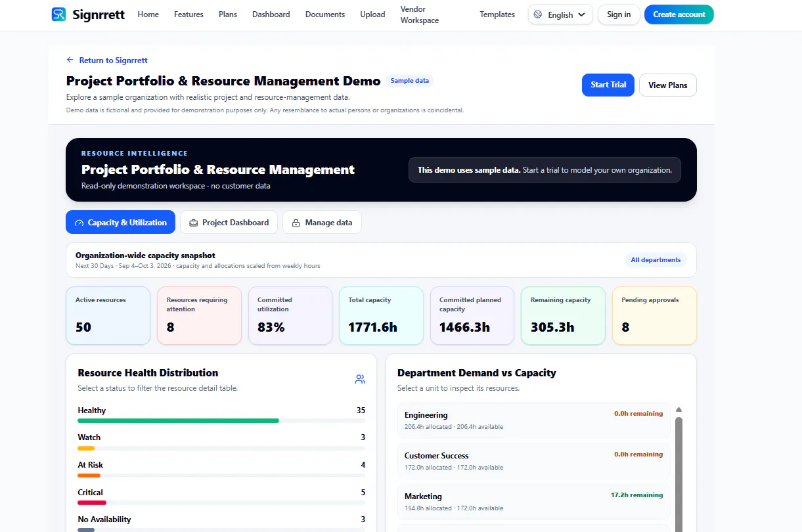This screenshot has width=802, height=532.
Task: Click the globe icon in language selector
Action: (538, 14)
